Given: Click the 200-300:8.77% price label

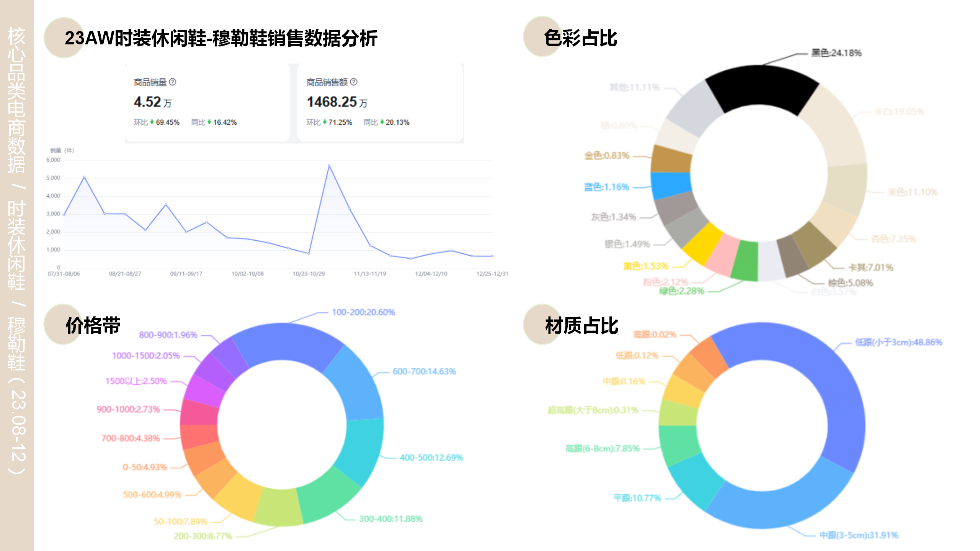Looking at the screenshot, I should tap(203, 536).
